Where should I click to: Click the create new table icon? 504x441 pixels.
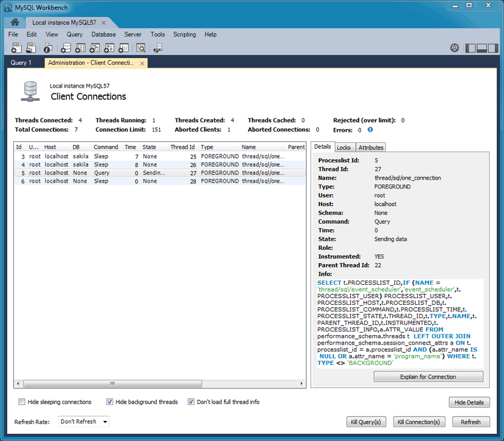click(80, 48)
